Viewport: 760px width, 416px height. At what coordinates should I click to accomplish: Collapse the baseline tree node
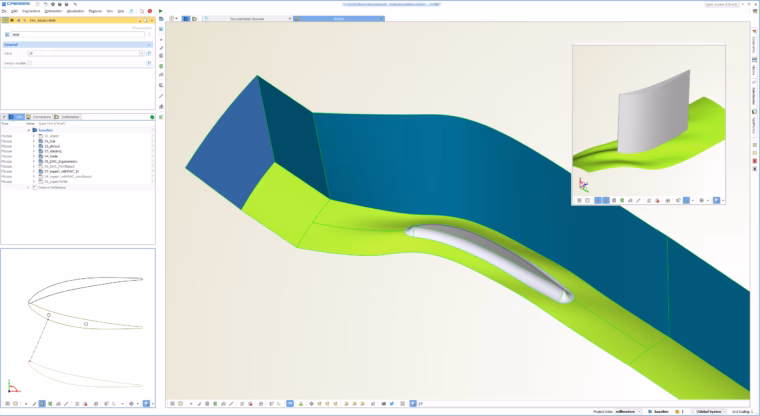pyautogui.click(x=28, y=130)
